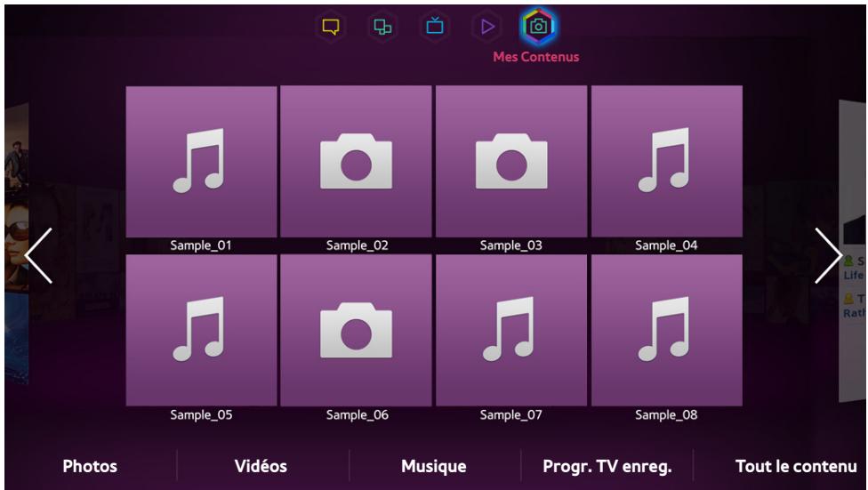Select the Mes Contenus camera hub icon
868x490 pixels.
point(538,26)
